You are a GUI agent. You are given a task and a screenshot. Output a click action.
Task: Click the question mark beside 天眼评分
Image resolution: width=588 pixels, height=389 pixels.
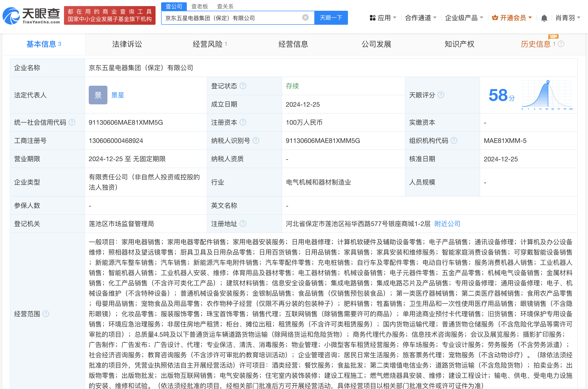coord(441,95)
